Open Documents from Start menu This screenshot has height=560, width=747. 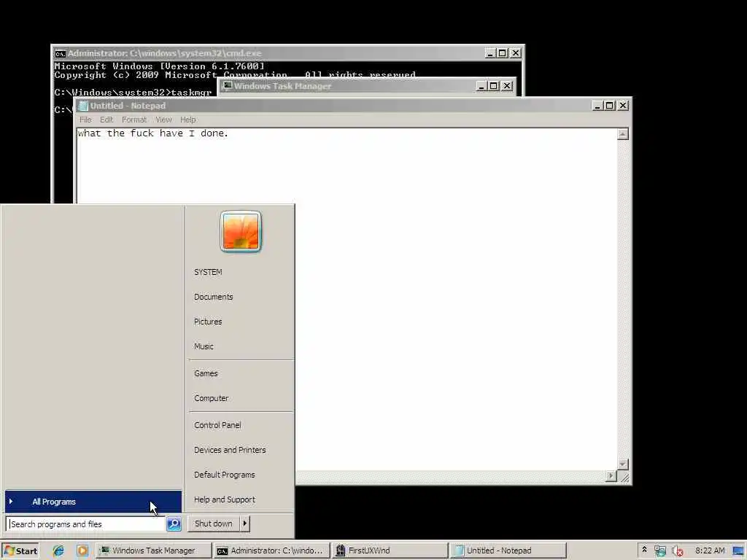[214, 297]
